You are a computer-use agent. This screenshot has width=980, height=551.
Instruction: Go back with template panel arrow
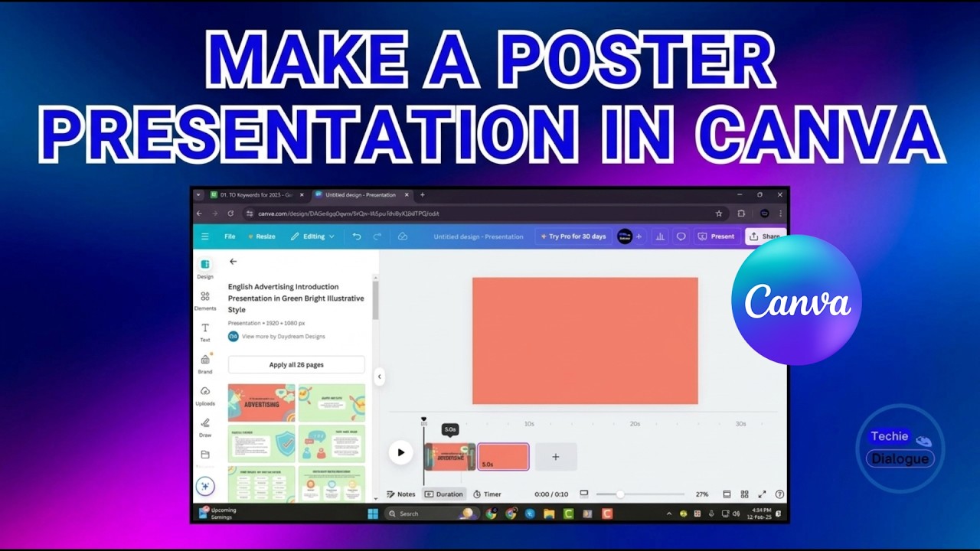point(234,262)
